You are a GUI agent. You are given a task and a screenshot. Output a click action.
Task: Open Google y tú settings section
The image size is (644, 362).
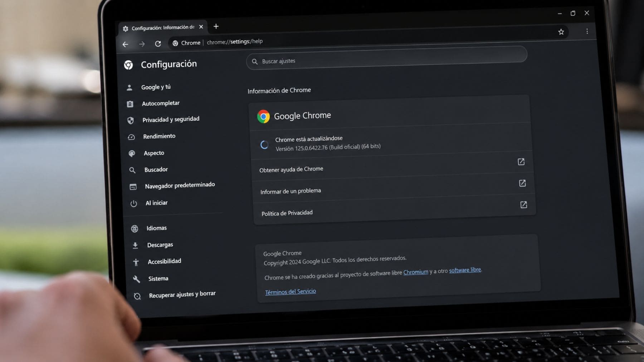156,87
